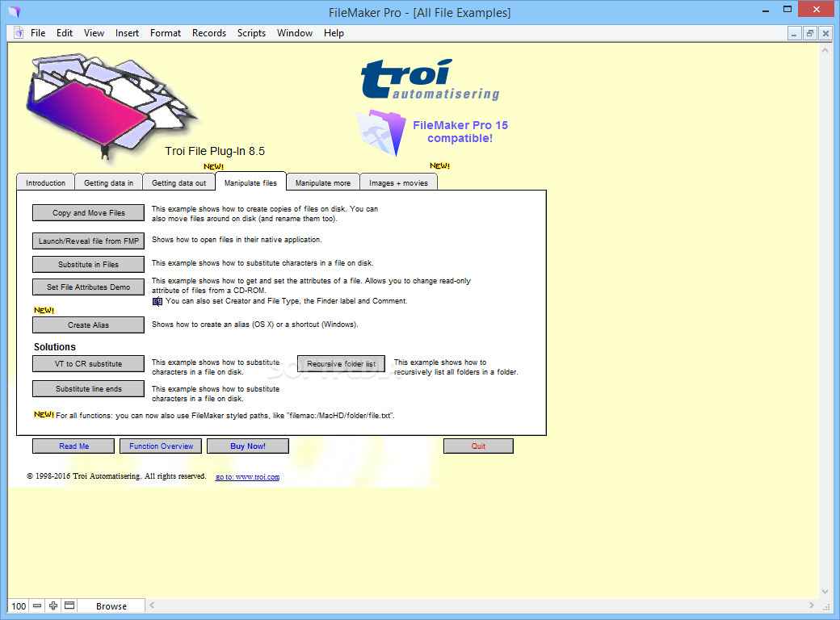Switch to the Manipulate more tab
This screenshot has height=620, width=840.
pyautogui.click(x=323, y=182)
